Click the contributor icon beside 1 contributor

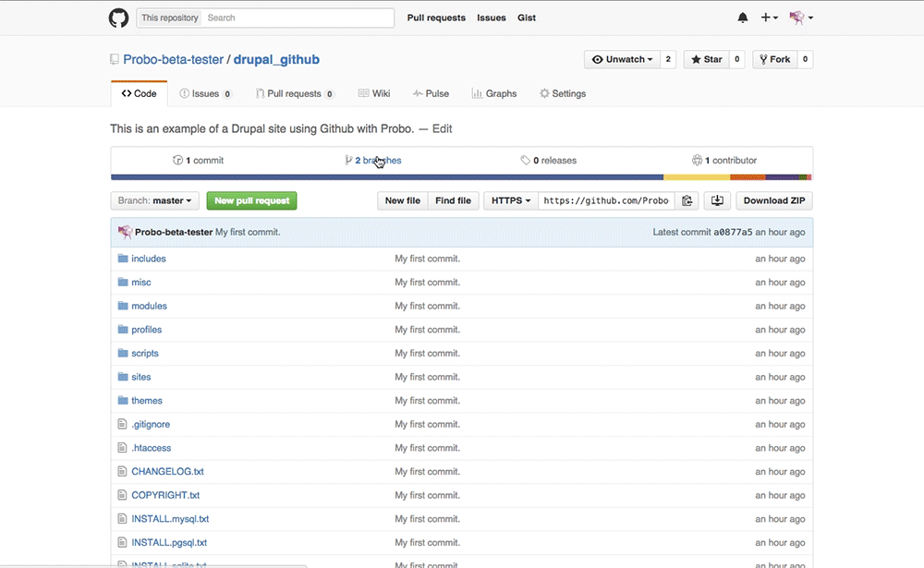point(699,160)
